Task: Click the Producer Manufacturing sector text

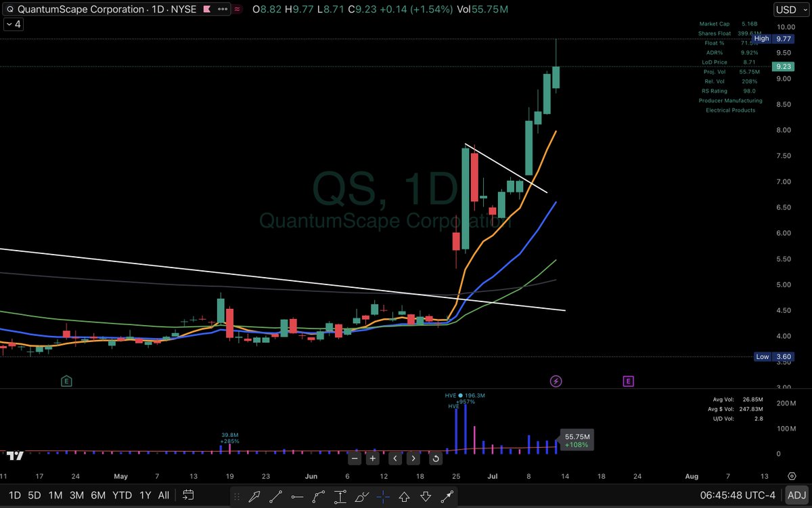Action: pos(730,100)
